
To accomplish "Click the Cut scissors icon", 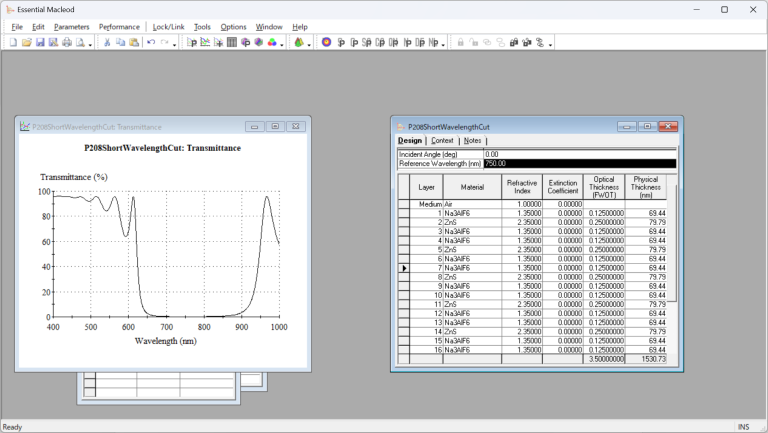I will click(x=107, y=43).
